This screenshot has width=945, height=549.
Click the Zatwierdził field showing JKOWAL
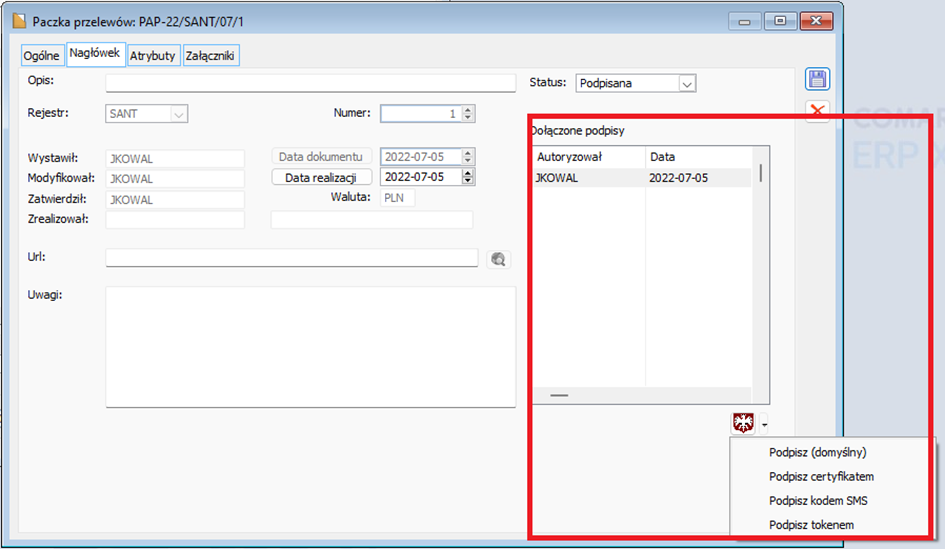pyautogui.click(x=175, y=199)
